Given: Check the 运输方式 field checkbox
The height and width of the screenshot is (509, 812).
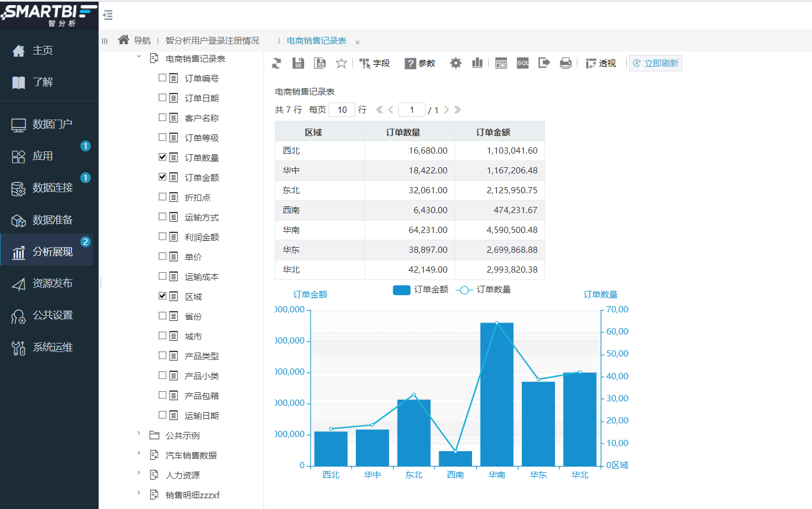Looking at the screenshot, I should 163,217.
